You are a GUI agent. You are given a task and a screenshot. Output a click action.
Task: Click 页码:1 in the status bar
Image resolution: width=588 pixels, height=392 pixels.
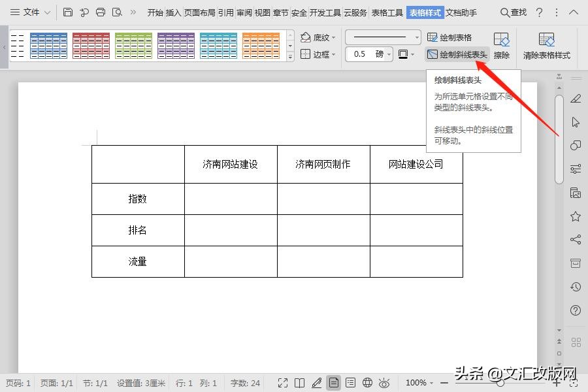pyautogui.click(x=17, y=382)
